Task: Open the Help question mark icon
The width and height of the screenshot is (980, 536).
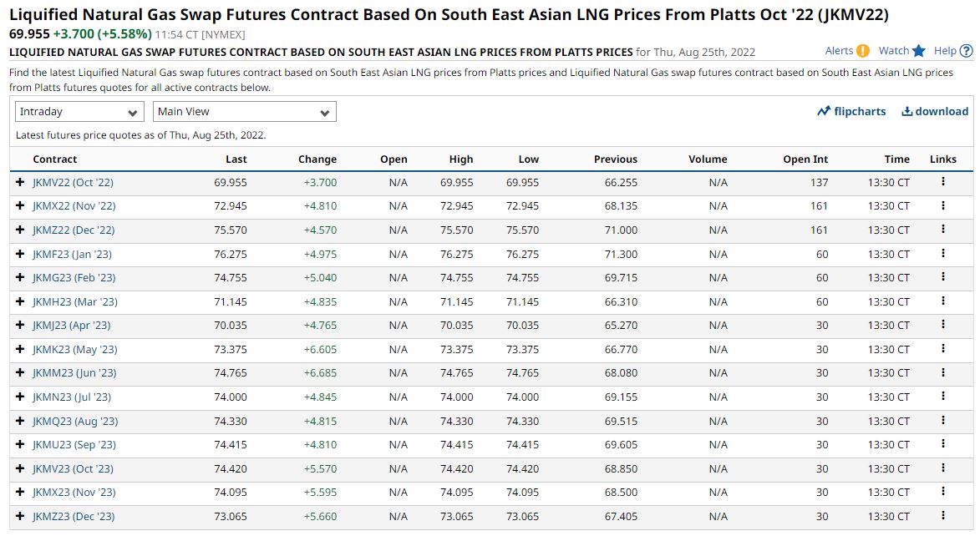Action: coord(967,51)
